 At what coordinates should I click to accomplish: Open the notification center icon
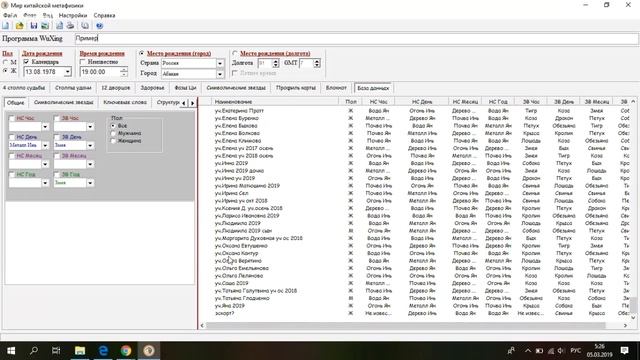point(624,351)
